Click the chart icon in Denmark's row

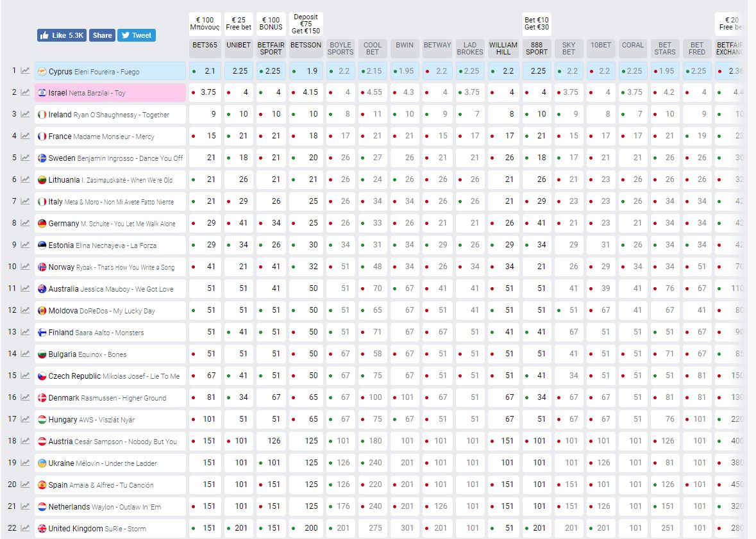click(x=25, y=398)
